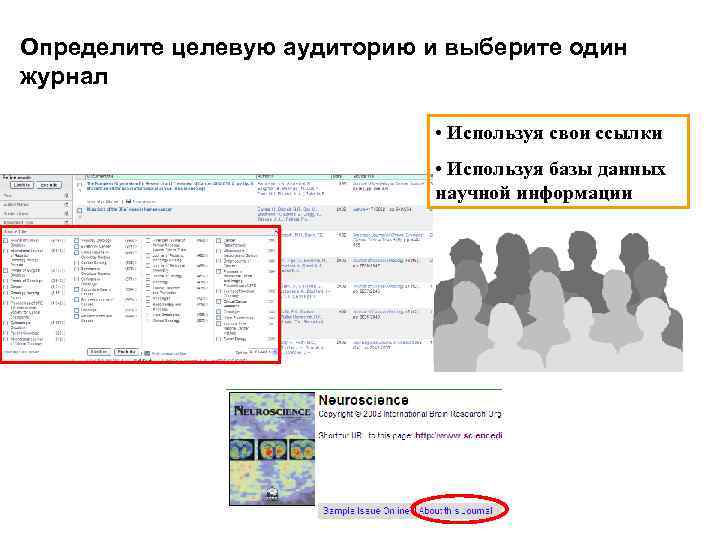Select text 'Используя базы данных научной информации'
Viewport: 720px width, 540px height.
pyautogui.click(x=550, y=181)
